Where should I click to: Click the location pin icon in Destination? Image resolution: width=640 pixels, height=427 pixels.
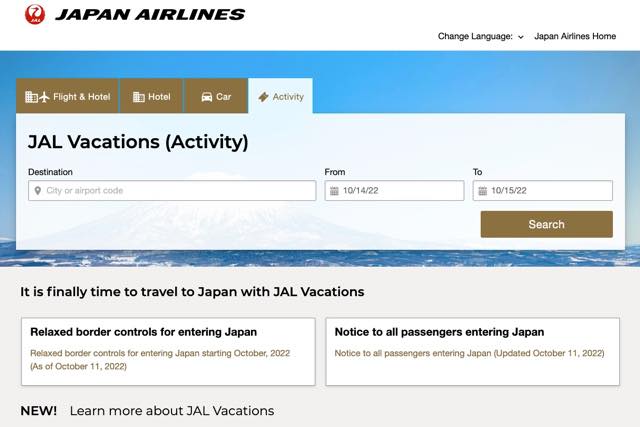[38, 191]
